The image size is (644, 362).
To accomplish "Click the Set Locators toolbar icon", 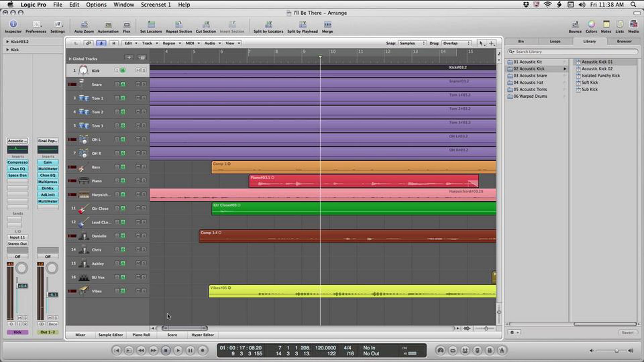I will (x=151, y=25).
